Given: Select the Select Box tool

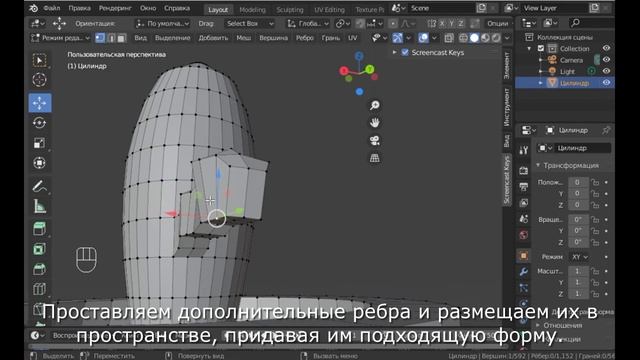Looking at the screenshot, I should point(40,60).
